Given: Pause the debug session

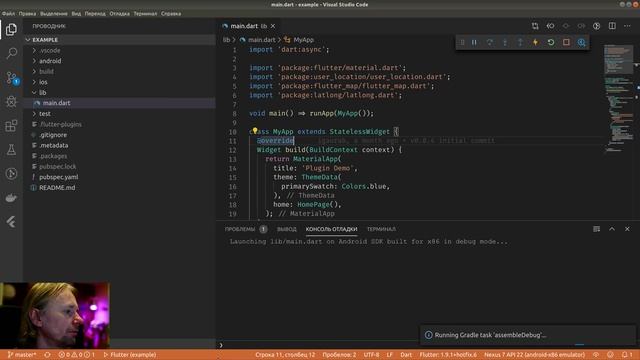Looking at the screenshot, I should tap(474, 42).
